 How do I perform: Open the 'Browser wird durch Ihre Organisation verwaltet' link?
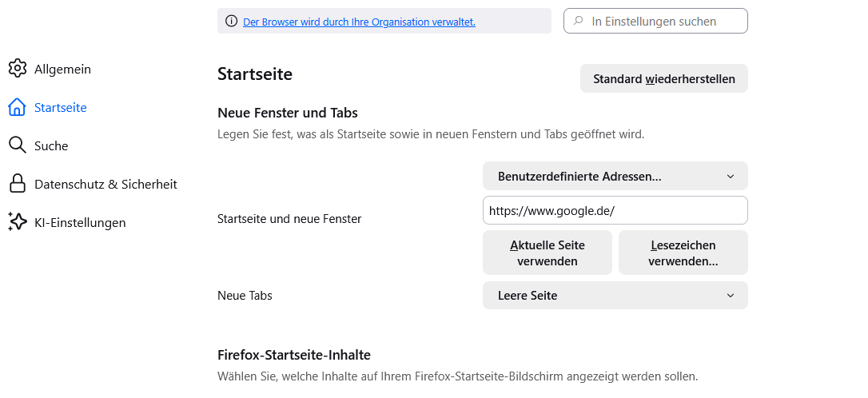(x=359, y=22)
